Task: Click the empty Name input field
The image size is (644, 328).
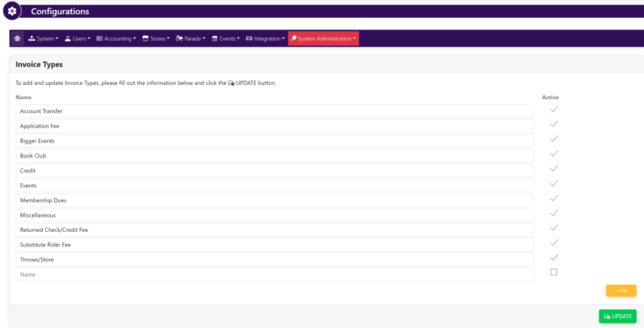Action: [x=274, y=275]
